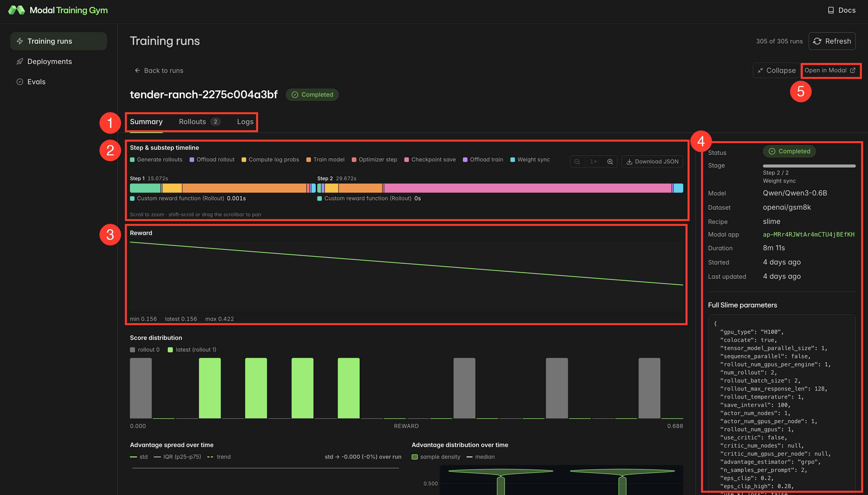Click Weight sync legend swatch
868x495 pixels.
[513, 160]
